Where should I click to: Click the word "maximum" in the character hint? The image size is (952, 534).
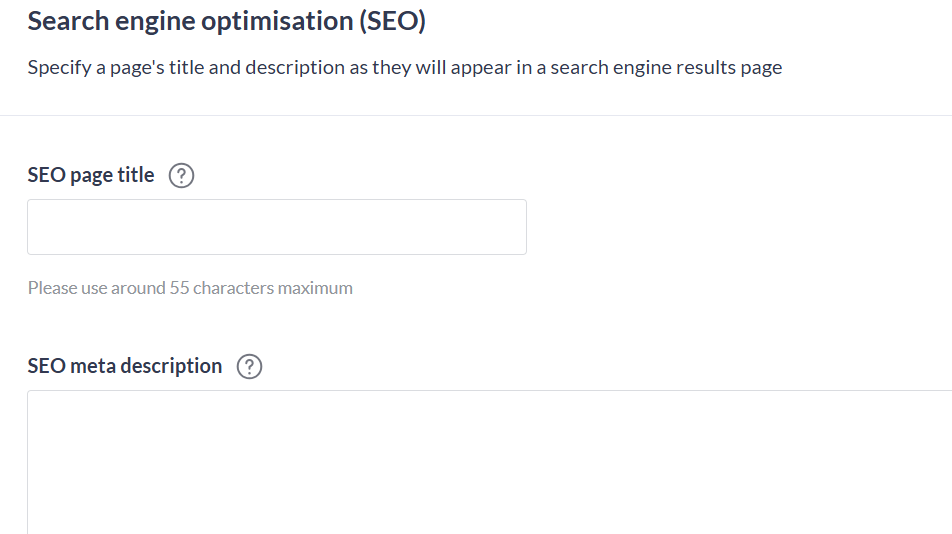tap(315, 288)
